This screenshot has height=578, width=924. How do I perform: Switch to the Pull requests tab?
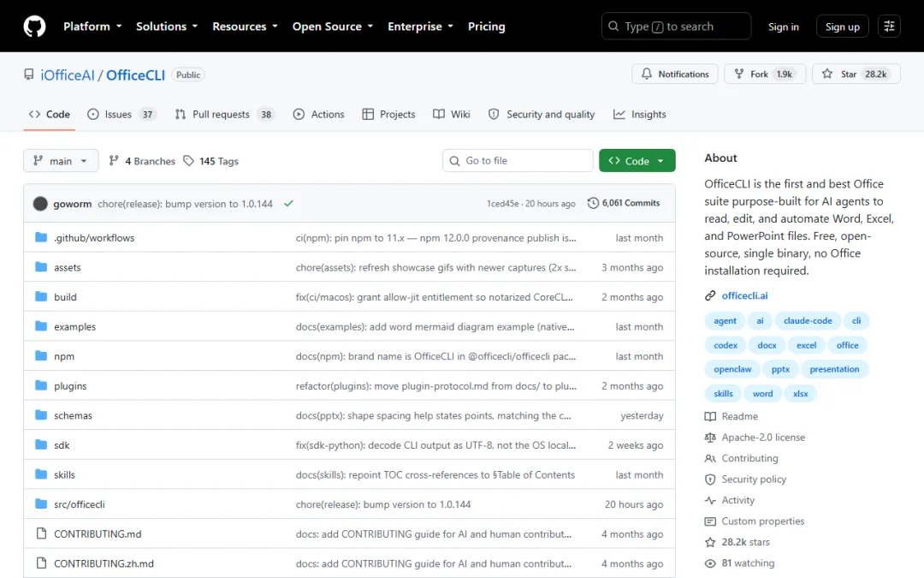click(224, 115)
